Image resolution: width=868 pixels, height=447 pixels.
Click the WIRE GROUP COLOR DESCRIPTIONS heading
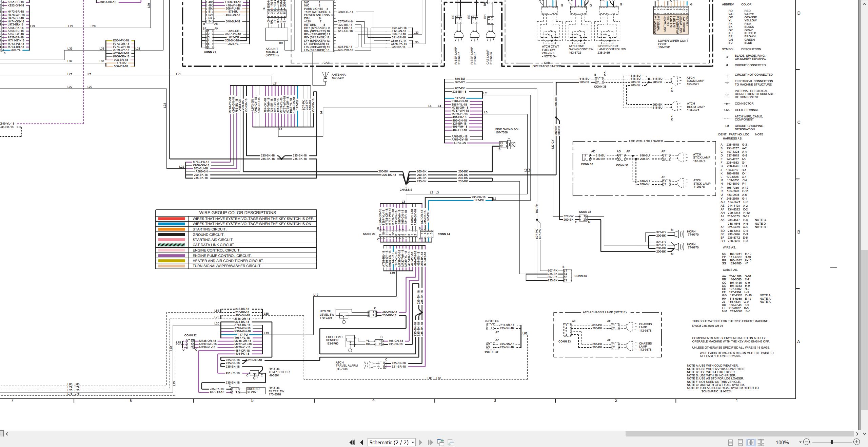point(237,213)
